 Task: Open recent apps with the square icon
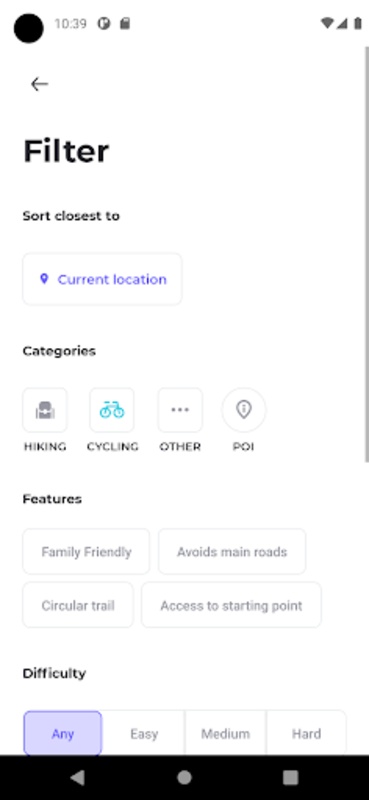click(290, 777)
